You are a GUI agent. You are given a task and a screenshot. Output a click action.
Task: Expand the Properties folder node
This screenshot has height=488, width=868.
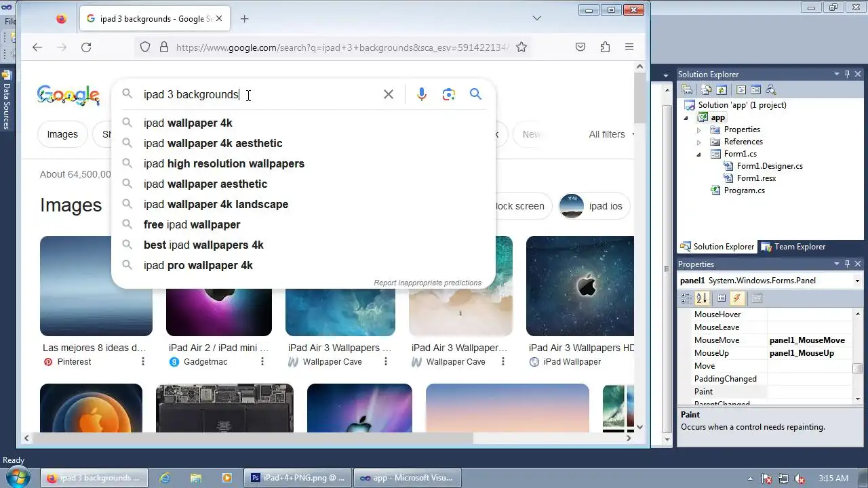[x=699, y=129]
